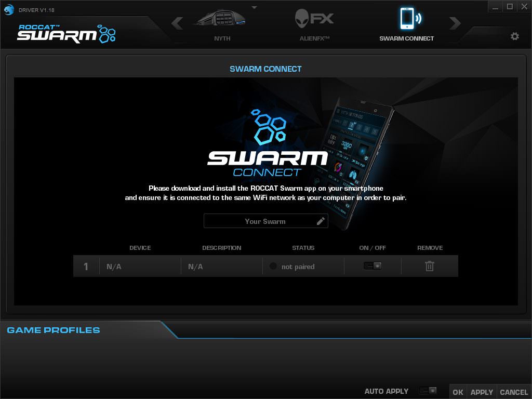Viewport: 532px width, 399px height.
Task: Maximize the Swarm window
Action: click(x=510, y=7)
